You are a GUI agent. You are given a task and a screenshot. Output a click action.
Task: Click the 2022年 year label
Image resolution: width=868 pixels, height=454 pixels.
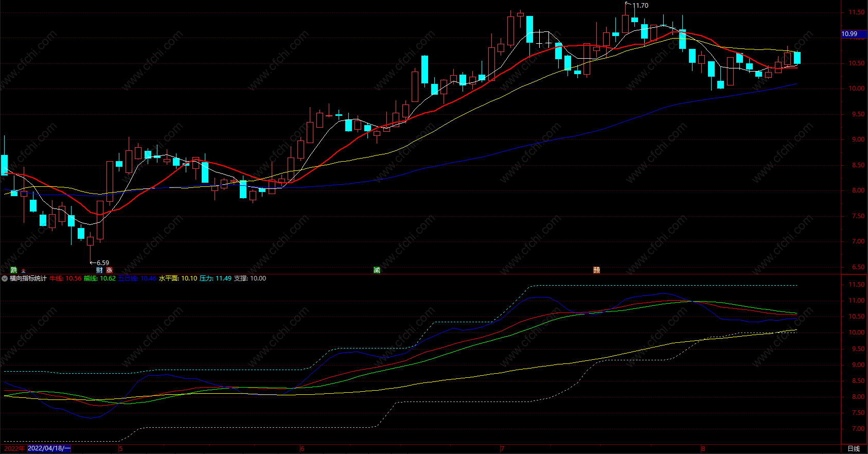[14, 448]
